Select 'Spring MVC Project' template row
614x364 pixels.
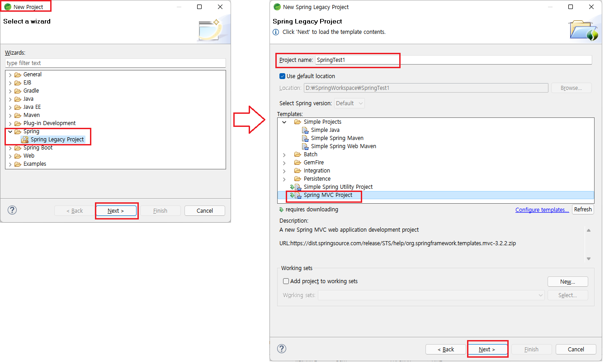[435, 195]
